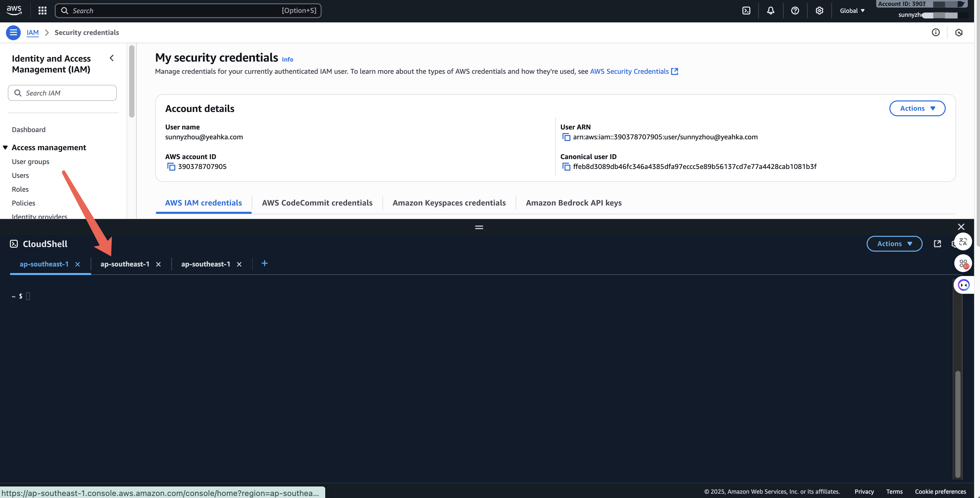Copy the User ARN value
The image size is (980, 498).
click(x=566, y=137)
